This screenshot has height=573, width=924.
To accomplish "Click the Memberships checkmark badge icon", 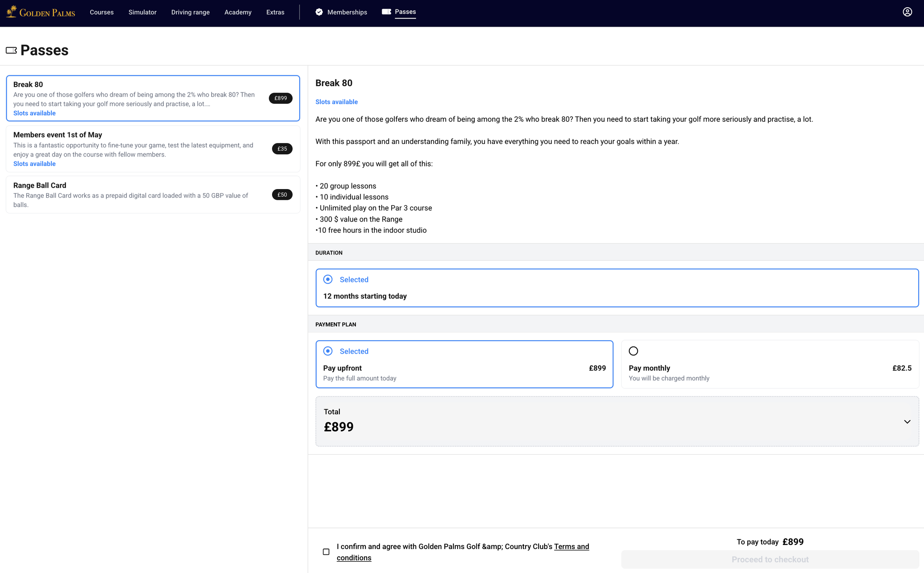I will click(319, 12).
